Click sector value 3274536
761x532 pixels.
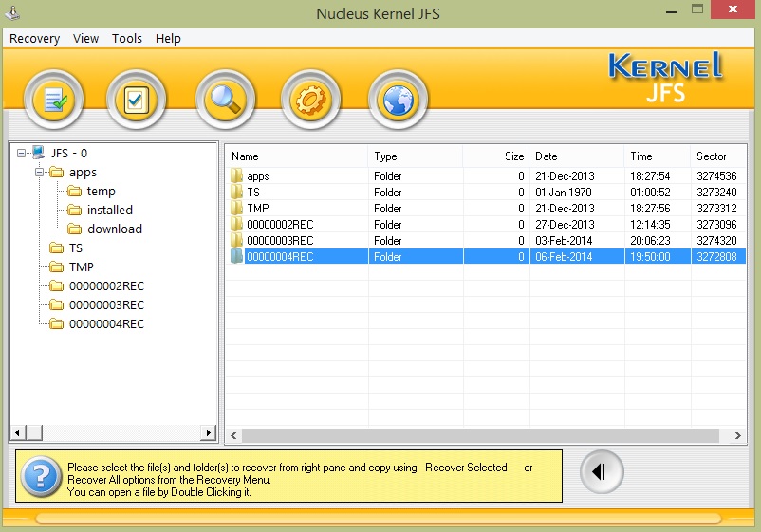[716, 176]
